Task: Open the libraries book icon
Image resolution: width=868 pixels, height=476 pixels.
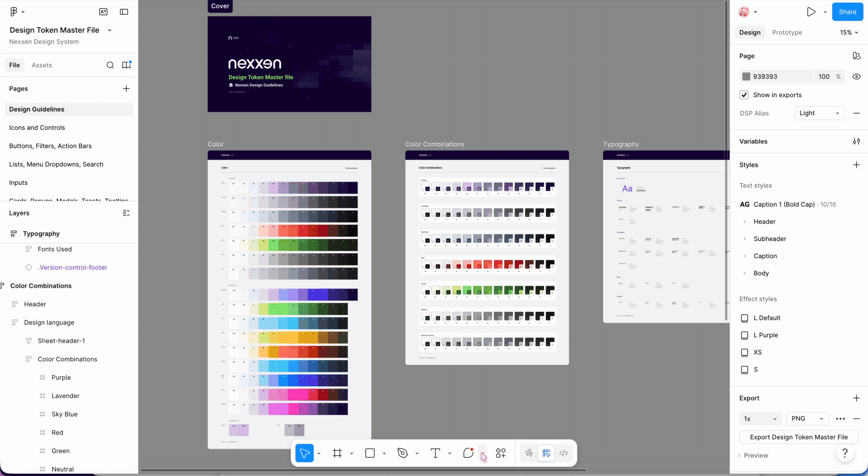Action: pos(126,65)
